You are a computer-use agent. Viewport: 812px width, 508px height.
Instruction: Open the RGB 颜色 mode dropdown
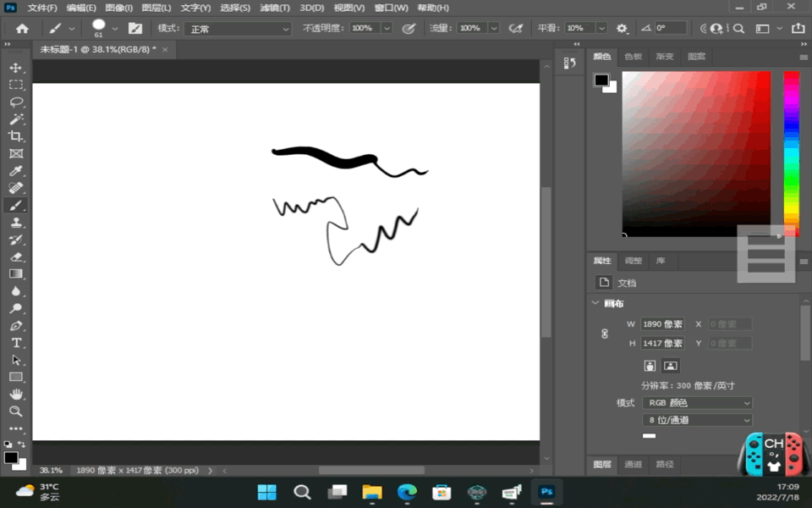[697, 403]
